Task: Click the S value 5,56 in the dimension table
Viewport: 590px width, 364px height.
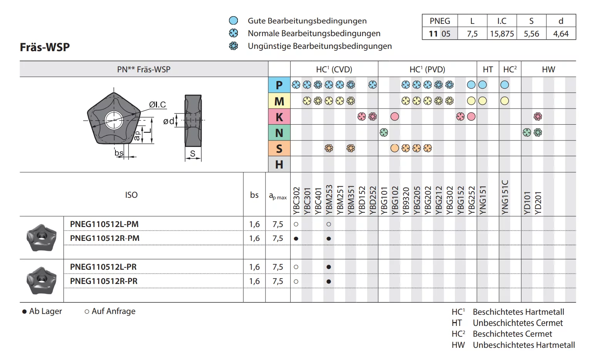Action: click(532, 34)
